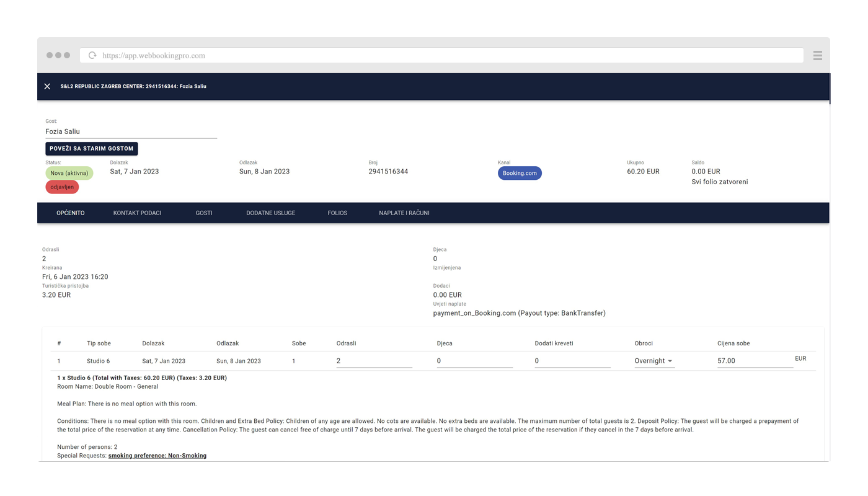
Task: Close the reservation details panel
Action: 47,86
